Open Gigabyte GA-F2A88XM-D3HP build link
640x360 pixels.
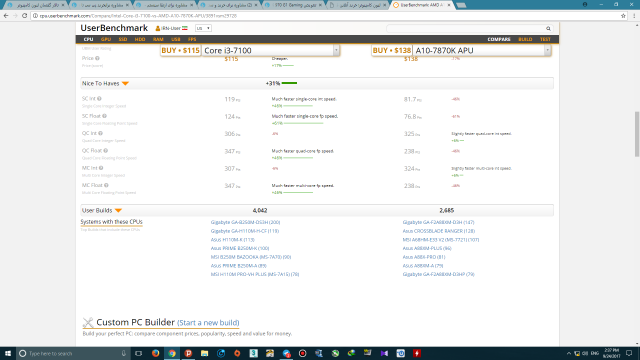(438, 274)
